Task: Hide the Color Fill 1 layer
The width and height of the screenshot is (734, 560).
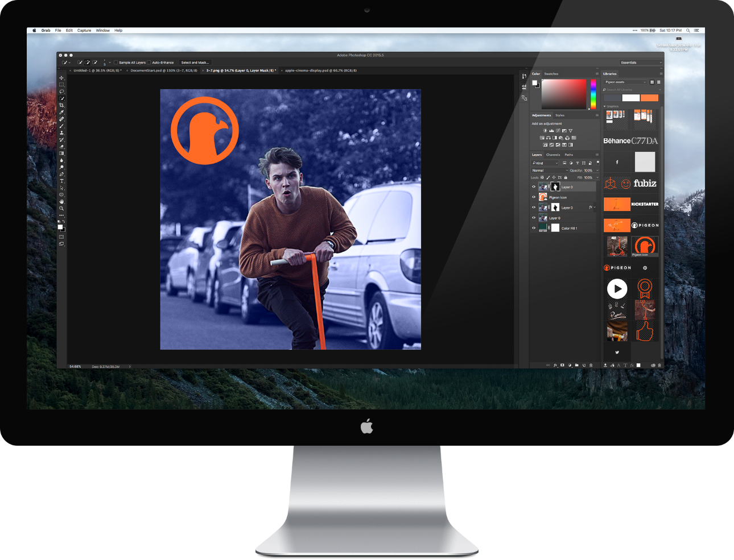Action: [x=534, y=228]
